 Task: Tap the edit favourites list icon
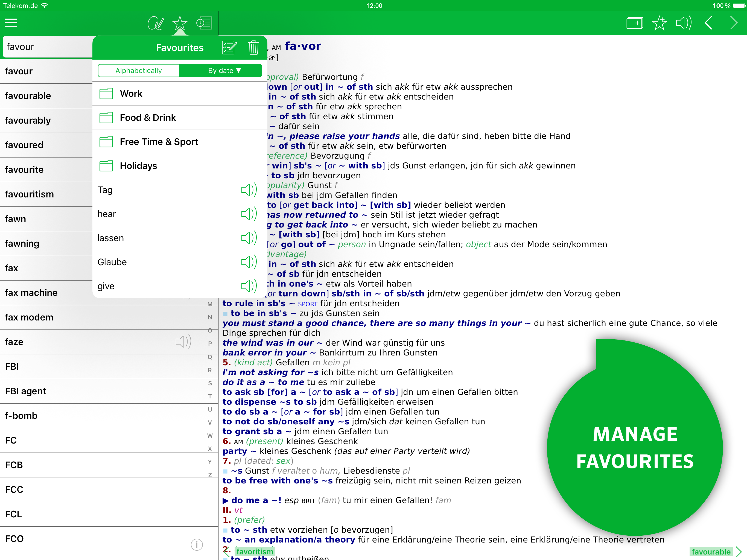pyautogui.click(x=229, y=48)
